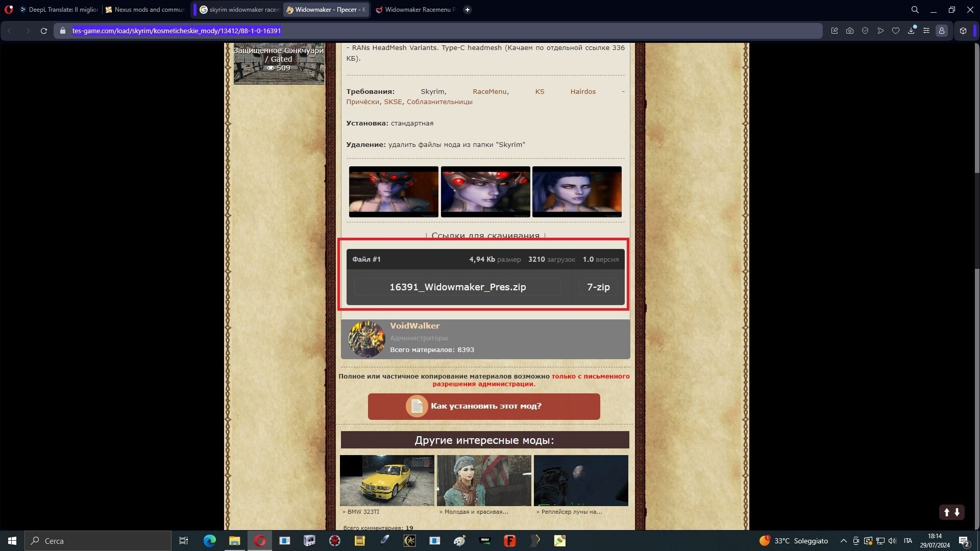
Task: Take a snapshot with the camera icon
Action: click(850, 31)
